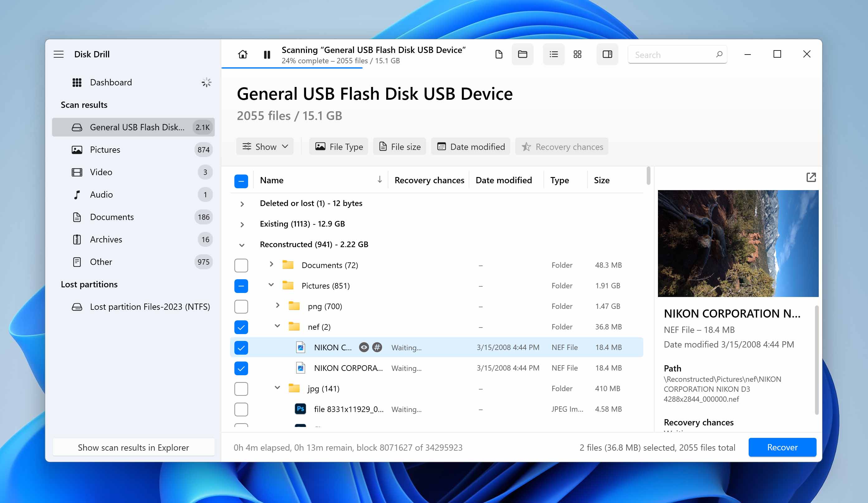Toggle the preview panel icon
This screenshot has width=868, height=503.
(607, 55)
